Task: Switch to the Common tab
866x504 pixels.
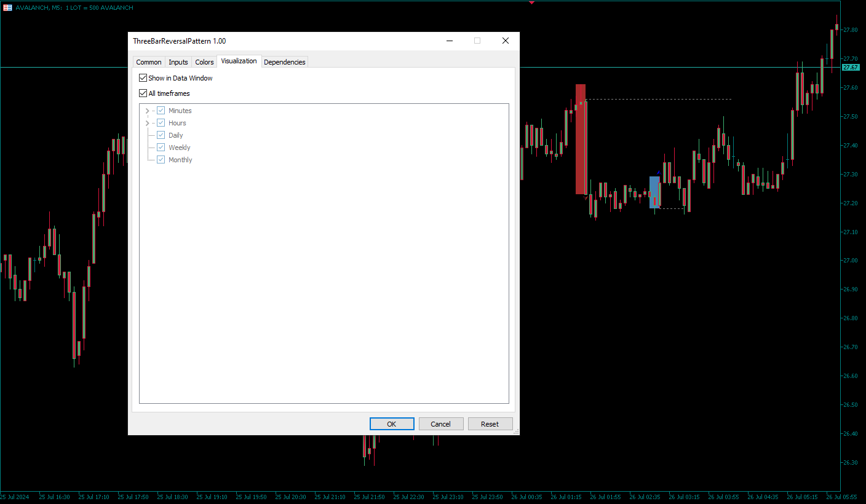Action: tap(149, 62)
